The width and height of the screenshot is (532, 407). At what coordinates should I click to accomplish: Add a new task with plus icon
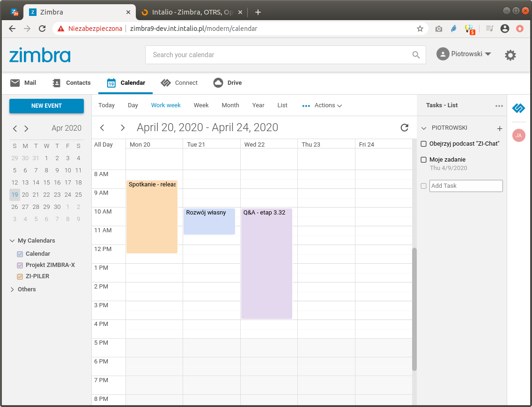pyautogui.click(x=499, y=128)
